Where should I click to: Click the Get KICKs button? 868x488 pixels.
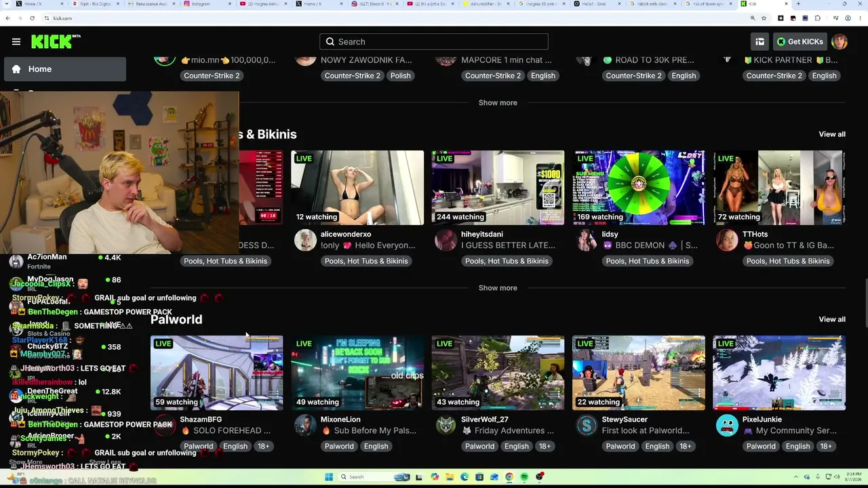(800, 41)
